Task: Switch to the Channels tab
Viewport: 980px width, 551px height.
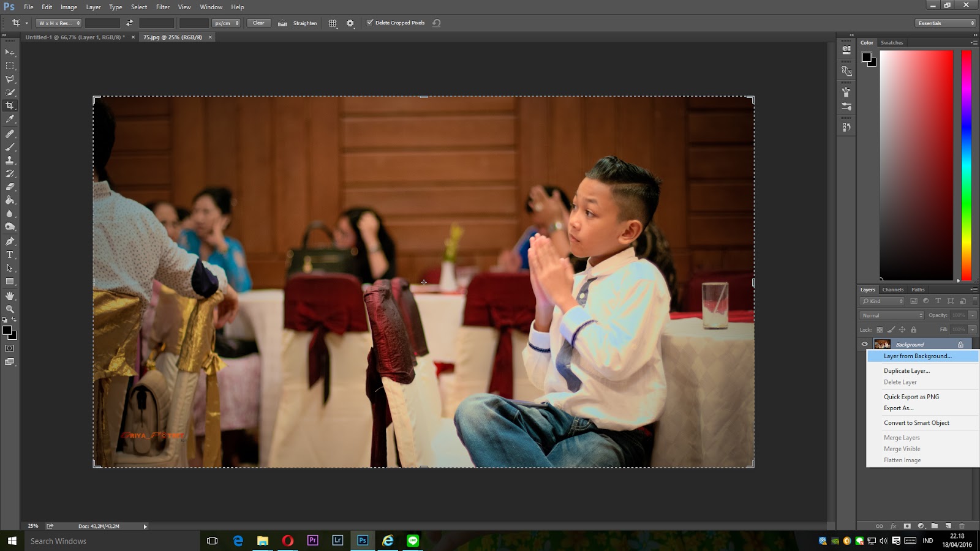Action: [x=893, y=290]
